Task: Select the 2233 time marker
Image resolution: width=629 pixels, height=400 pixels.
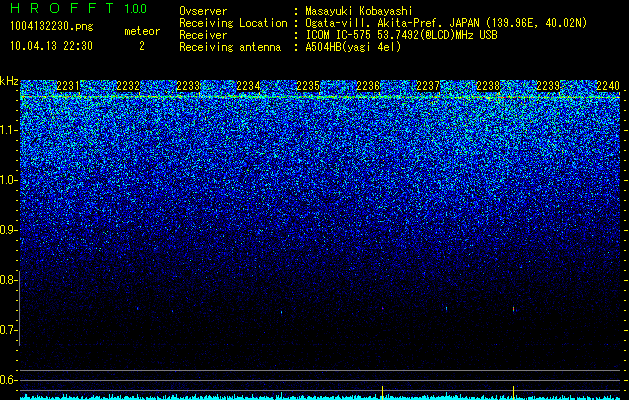Action: pyautogui.click(x=188, y=86)
